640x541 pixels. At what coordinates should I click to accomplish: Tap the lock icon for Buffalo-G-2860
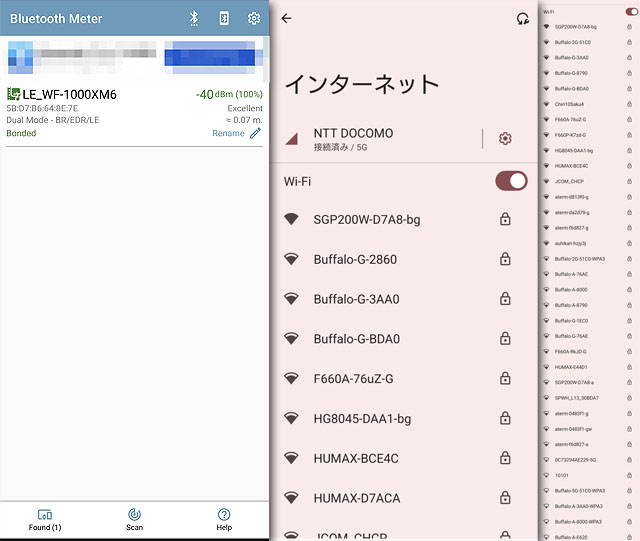[x=505, y=259]
